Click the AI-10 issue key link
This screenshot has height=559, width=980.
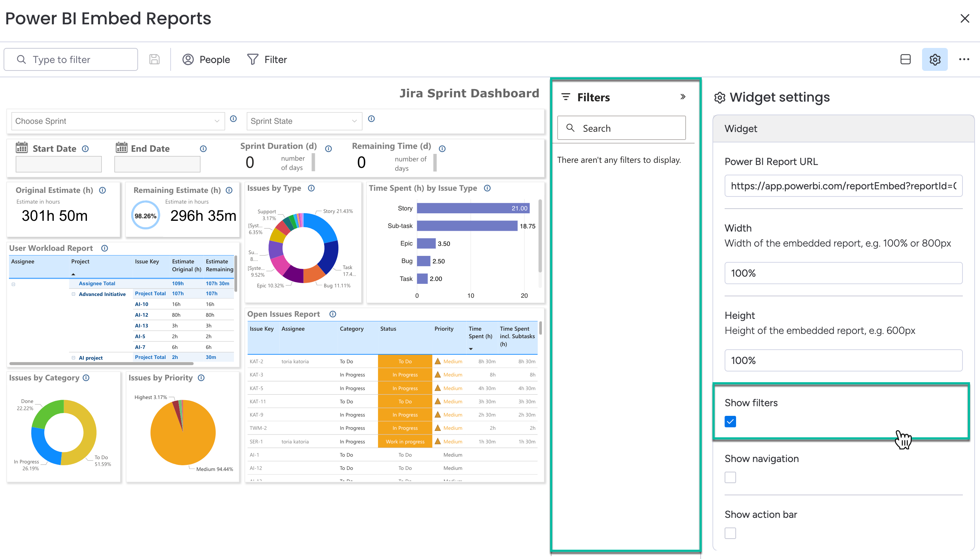click(141, 304)
